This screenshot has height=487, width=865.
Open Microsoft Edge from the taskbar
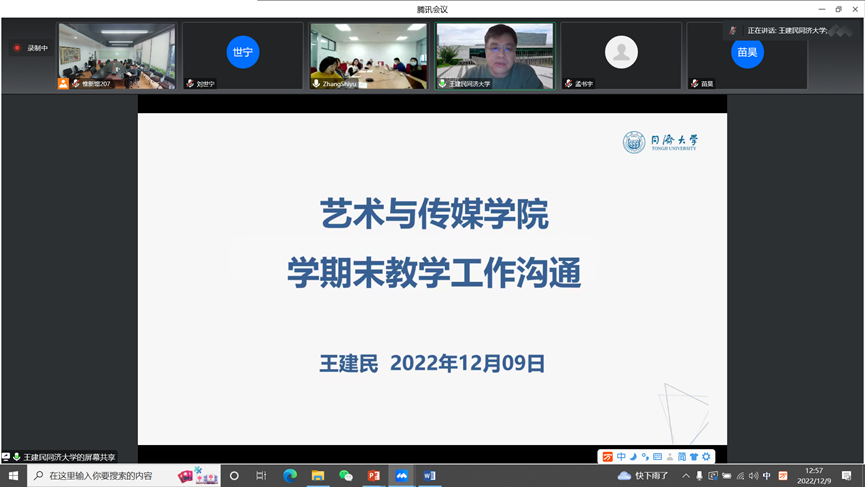point(290,476)
